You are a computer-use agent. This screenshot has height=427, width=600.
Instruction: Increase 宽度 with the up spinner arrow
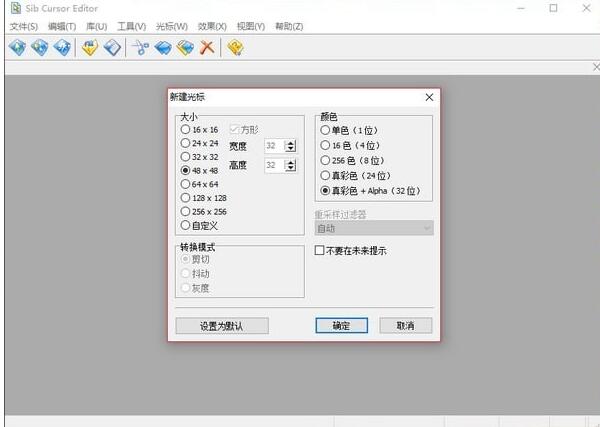291,143
